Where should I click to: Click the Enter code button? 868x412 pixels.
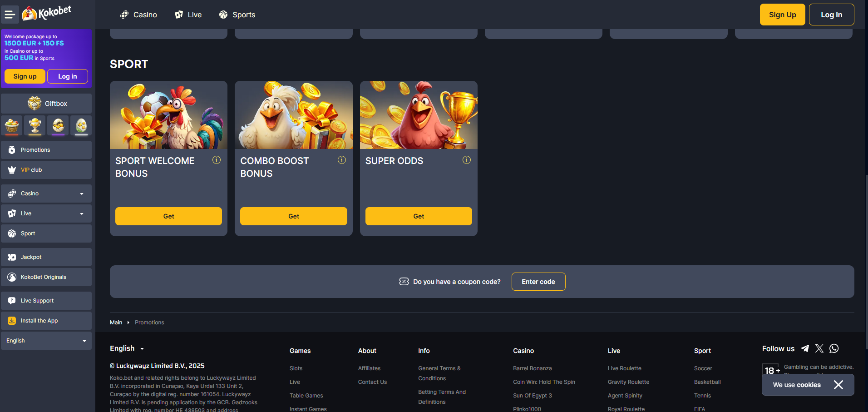pos(538,282)
